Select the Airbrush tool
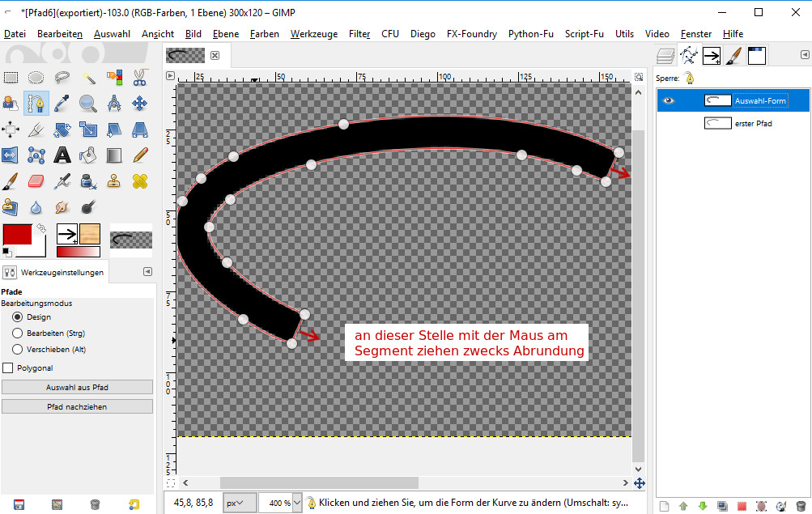This screenshot has height=514, width=812. tap(62, 181)
